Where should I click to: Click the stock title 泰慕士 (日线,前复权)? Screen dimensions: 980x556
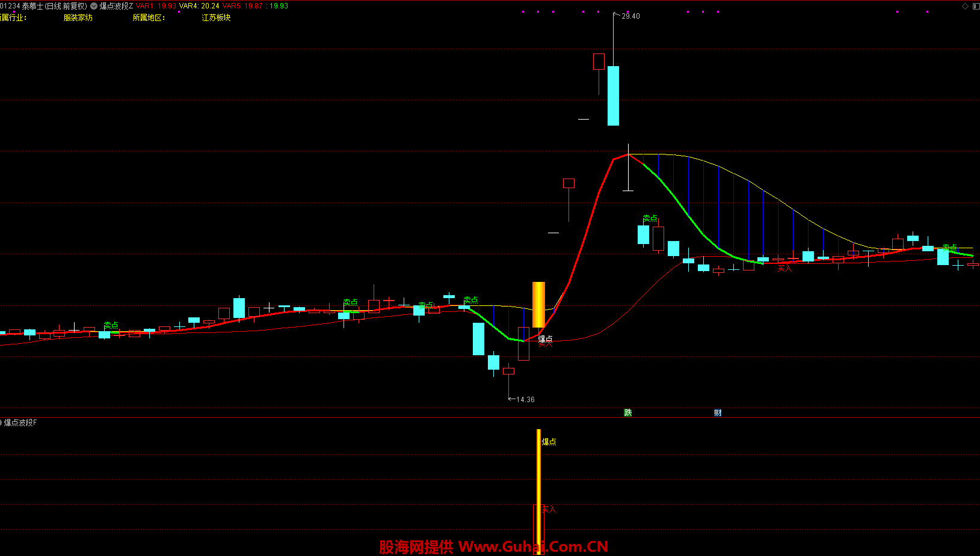pos(55,6)
